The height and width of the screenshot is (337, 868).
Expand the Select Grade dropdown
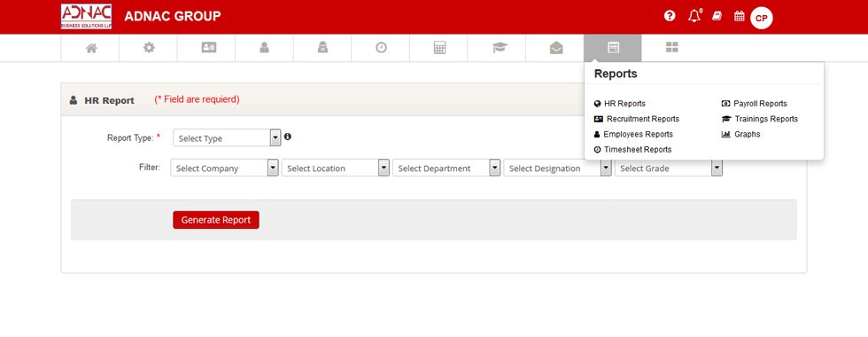click(x=669, y=168)
